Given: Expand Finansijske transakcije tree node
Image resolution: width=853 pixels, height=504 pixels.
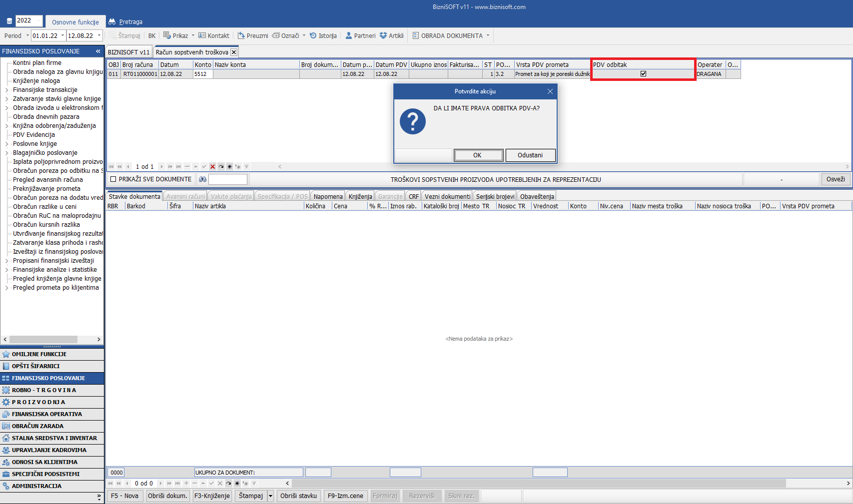Looking at the screenshot, I should pos(7,90).
